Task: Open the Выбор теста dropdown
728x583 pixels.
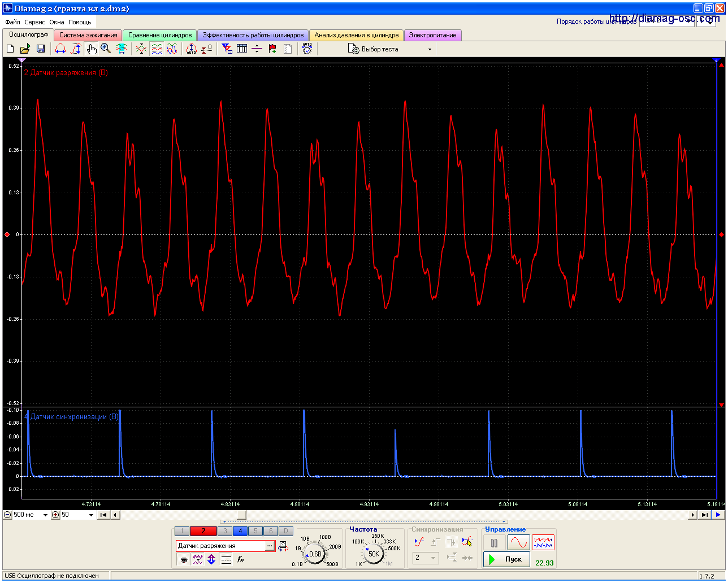Action: 391,49
